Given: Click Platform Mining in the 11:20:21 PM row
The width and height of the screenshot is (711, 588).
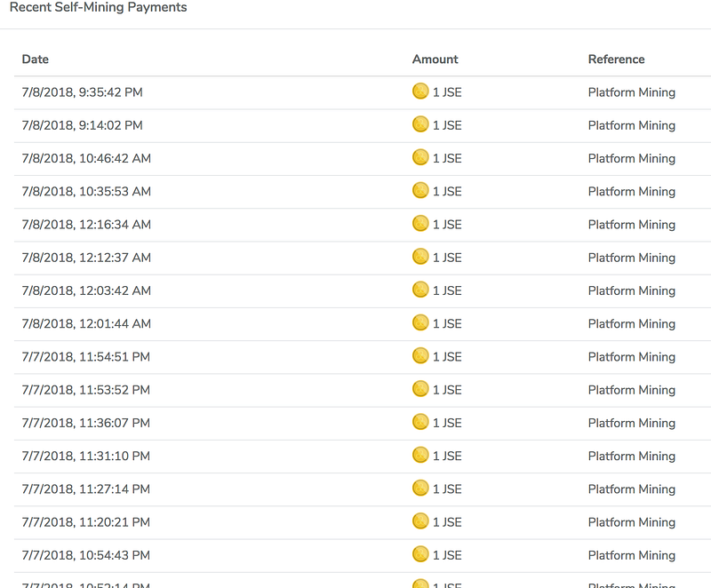Looking at the screenshot, I should [x=632, y=522].
